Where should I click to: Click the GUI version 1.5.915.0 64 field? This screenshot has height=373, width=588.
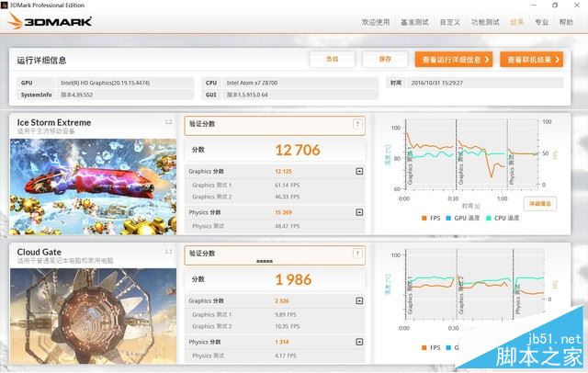coord(300,95)
